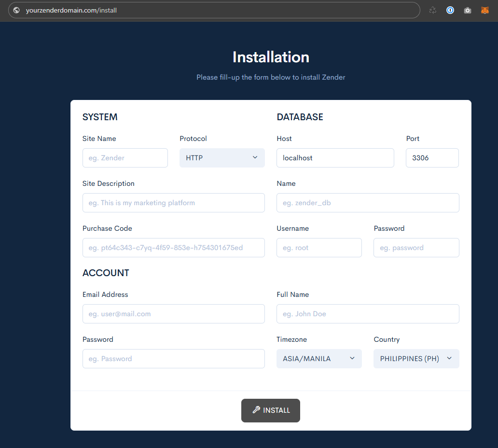This screenshot has height=448, width=498.
Task: Open the Timezone ASIA/MANILA dropdown
Action: [x=319, y=359]
